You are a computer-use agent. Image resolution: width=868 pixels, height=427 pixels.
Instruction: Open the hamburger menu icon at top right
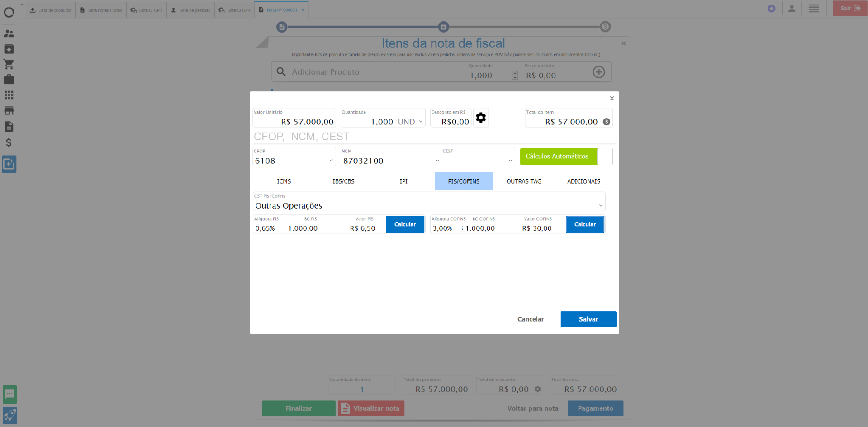tap(814, 9)
